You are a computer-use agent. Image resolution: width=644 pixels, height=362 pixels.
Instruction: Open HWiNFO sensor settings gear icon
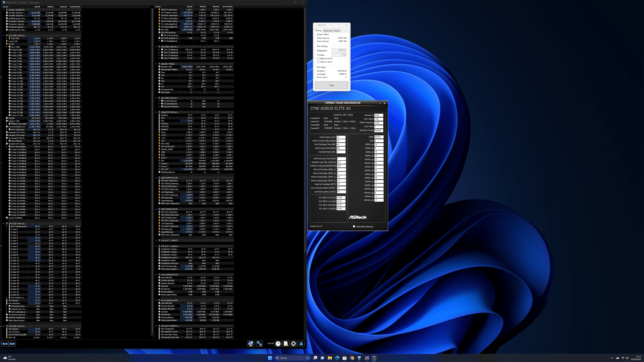[x=293, y=344]
